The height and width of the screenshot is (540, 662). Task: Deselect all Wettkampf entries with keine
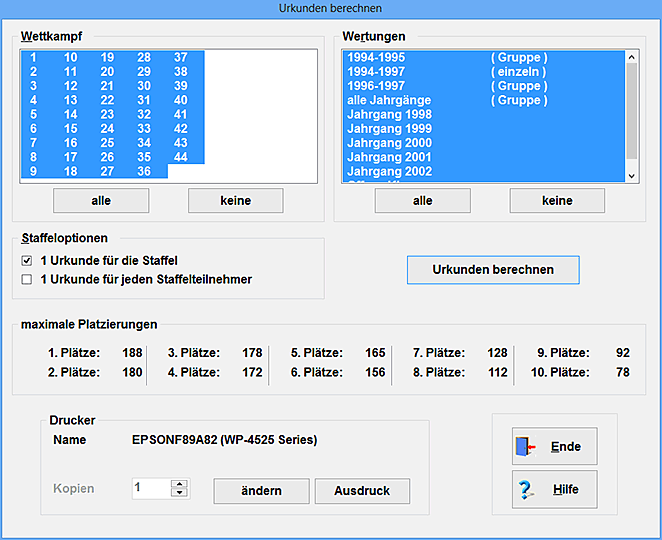(x=236, y=201)
